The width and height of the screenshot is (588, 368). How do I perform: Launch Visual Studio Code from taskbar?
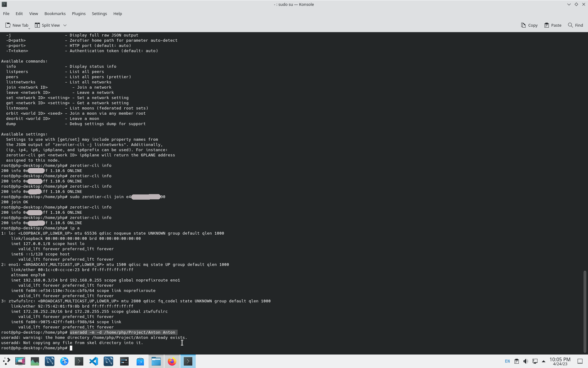(x=94, y=361)
